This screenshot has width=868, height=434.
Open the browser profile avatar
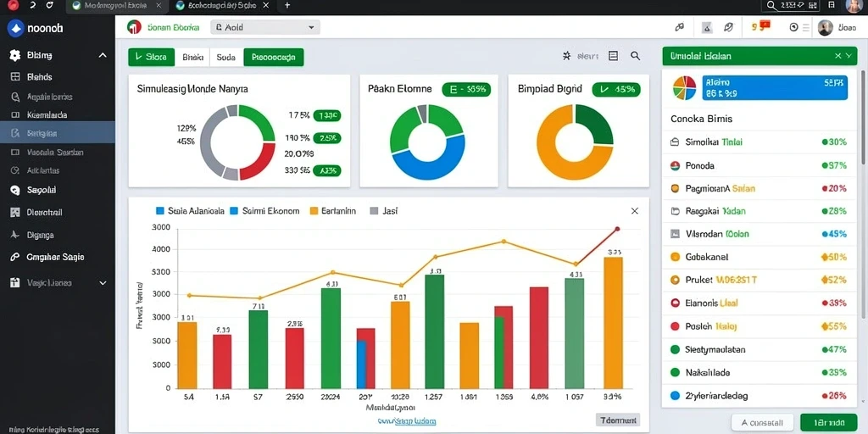click(x=854, y=6)
